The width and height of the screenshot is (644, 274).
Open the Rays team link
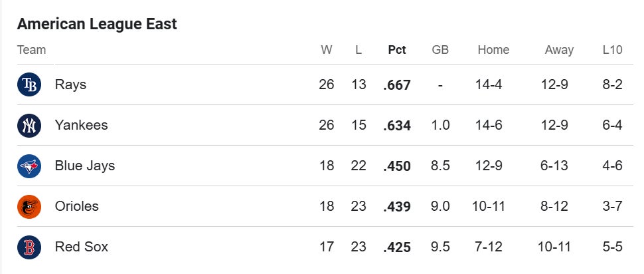click(x=70, y=84)
